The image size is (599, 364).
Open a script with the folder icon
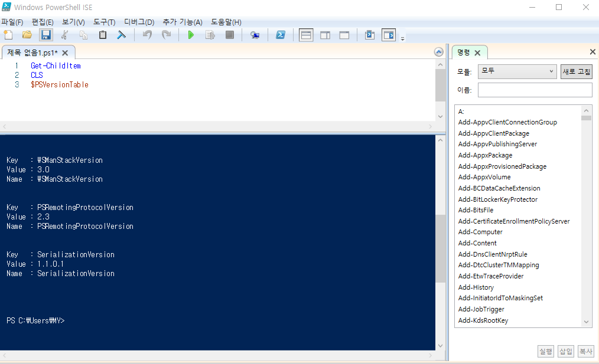[x=27, y=35]
